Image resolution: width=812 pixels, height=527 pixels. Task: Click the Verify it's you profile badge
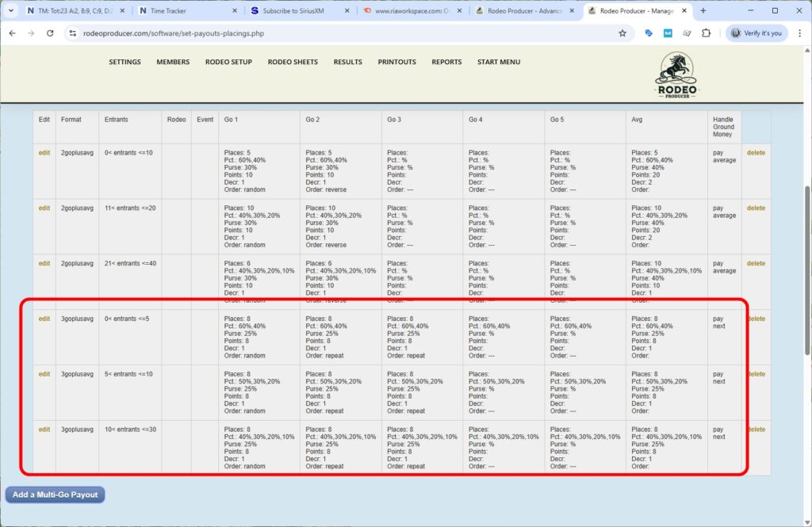point(757,34)
